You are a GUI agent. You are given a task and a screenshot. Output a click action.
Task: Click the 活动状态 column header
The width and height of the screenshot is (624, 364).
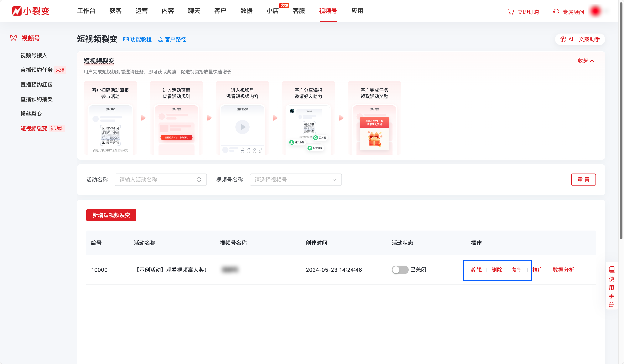pyautogui.click(x=402, y=243)
